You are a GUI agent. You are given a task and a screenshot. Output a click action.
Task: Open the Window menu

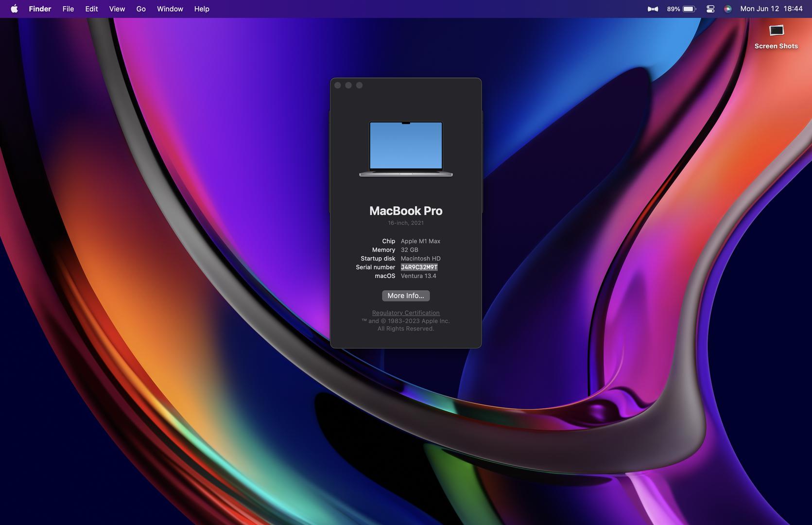point(170,9)
